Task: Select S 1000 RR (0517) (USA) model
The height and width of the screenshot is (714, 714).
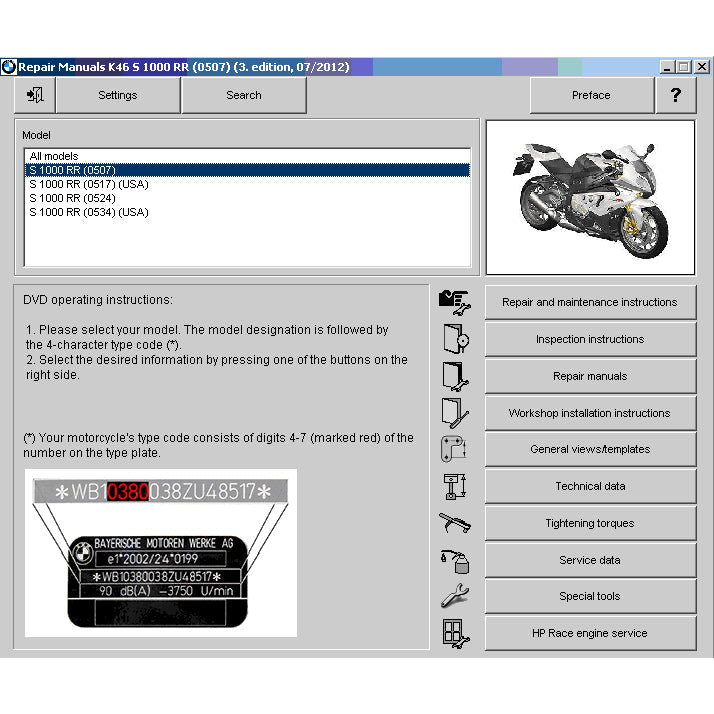Action: point(89,184)
